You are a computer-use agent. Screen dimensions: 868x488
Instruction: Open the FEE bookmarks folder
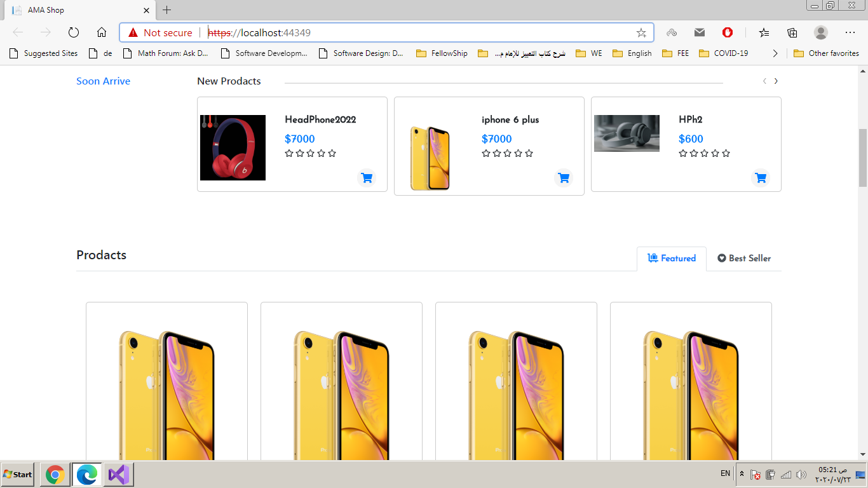click(x=675, y=53)
